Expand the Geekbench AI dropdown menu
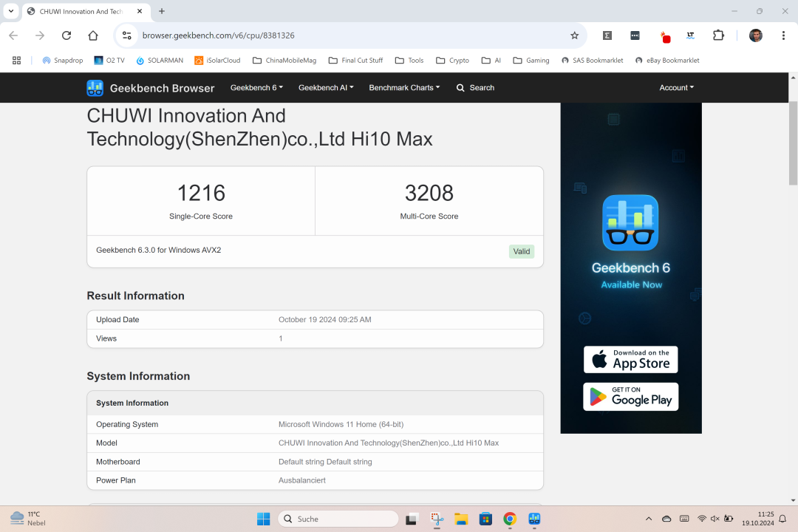Screen dimensions: 798x532 [326, 88]
